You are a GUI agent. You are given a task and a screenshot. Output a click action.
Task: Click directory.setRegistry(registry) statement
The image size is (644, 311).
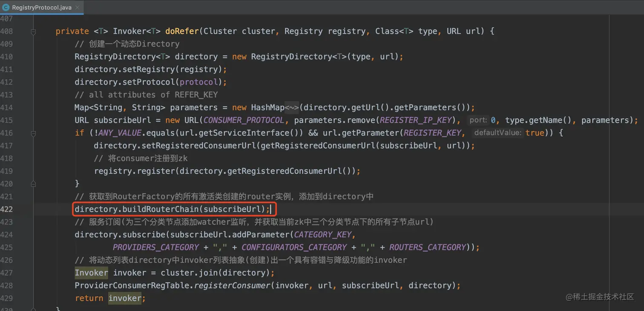(151, 69)
